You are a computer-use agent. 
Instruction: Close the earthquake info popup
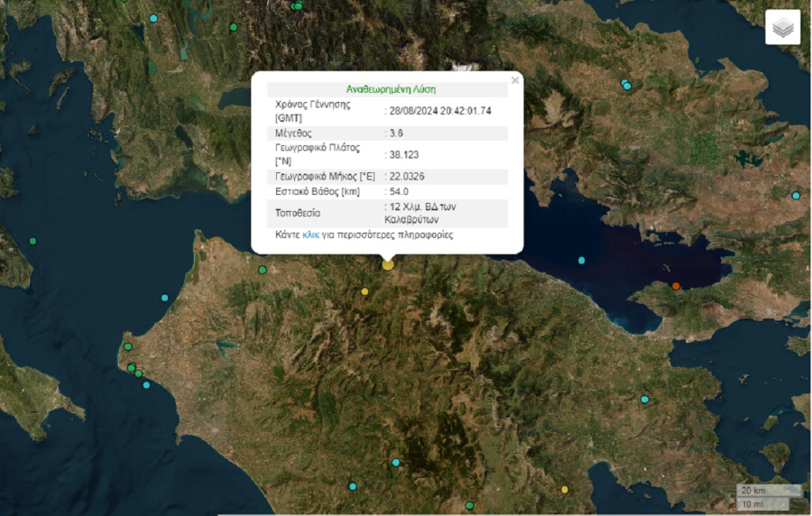tap(515, 80)
